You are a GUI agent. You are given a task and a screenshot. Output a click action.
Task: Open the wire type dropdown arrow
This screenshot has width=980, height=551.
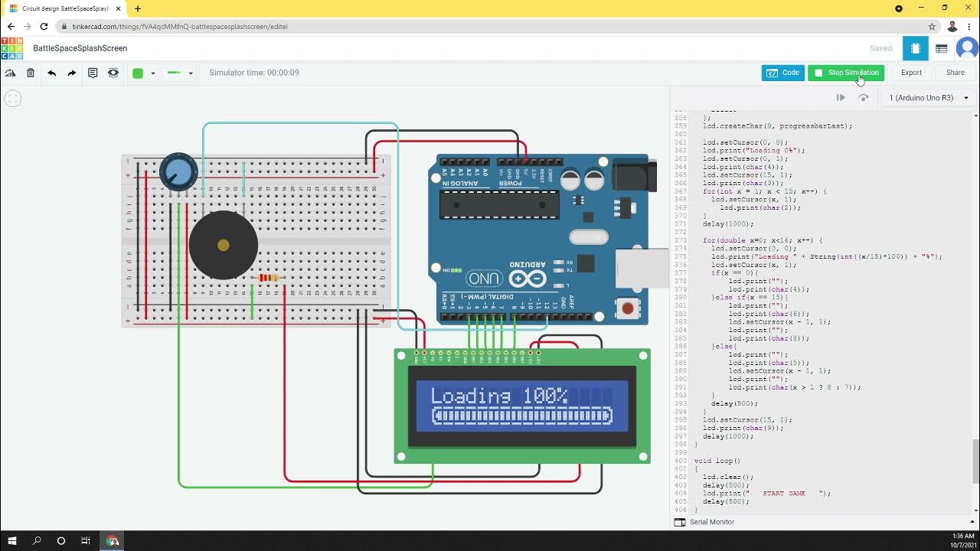point(191,73)
